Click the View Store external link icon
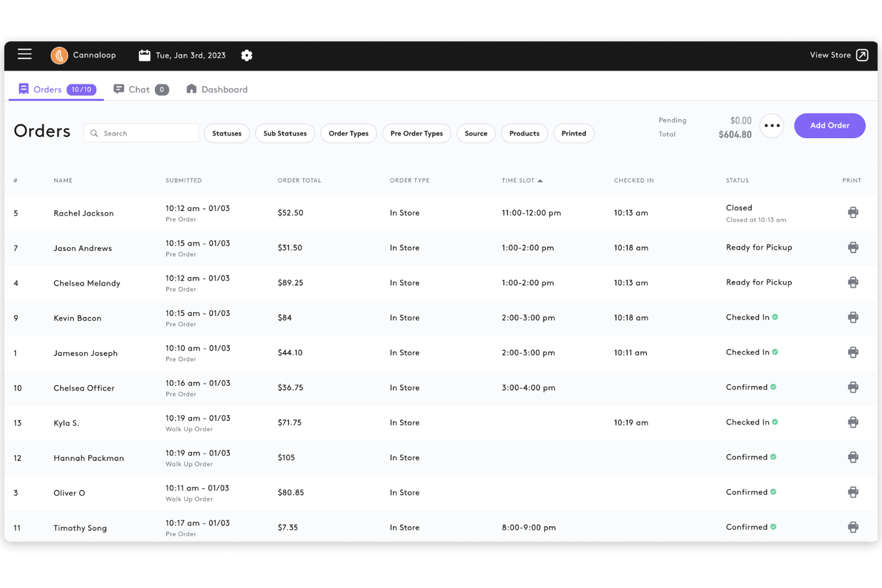 [862, 55]
